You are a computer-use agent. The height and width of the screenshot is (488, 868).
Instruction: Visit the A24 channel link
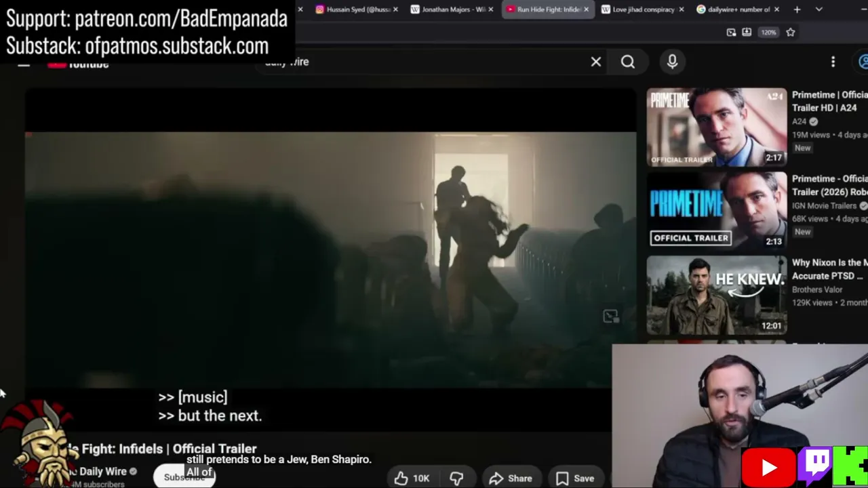[800, 121]
